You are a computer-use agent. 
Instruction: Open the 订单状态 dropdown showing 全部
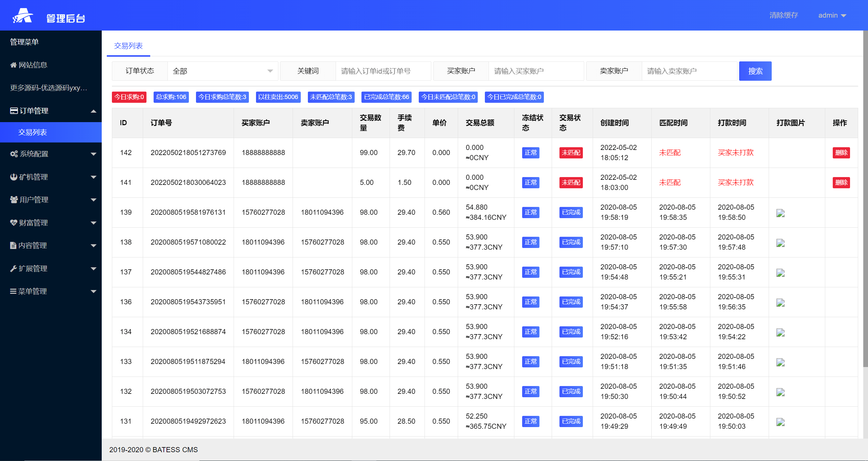tap(222, 71)
